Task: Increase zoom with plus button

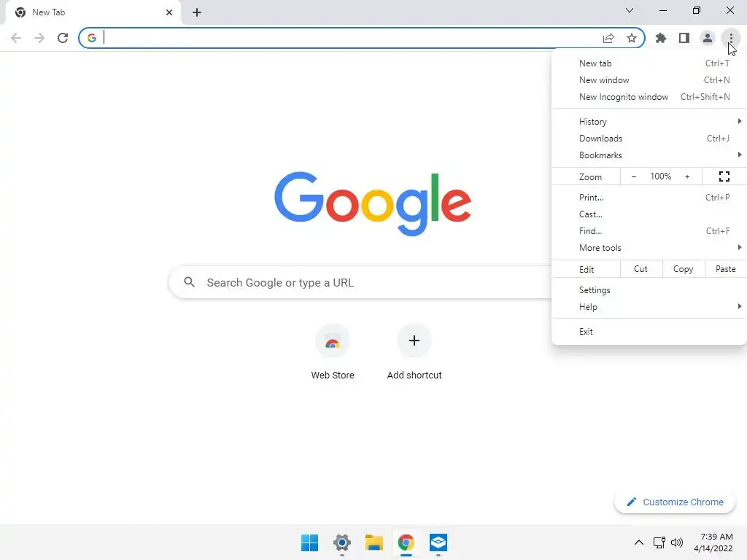Action: pos(687,176)
